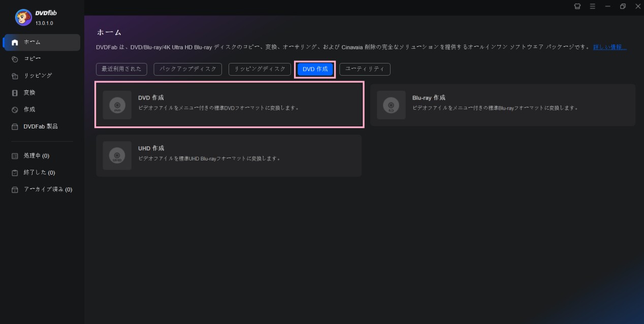Click the ripping (リッピング) sidebar icon
This screenshot has height=324, width=644.
coord(15,76)
